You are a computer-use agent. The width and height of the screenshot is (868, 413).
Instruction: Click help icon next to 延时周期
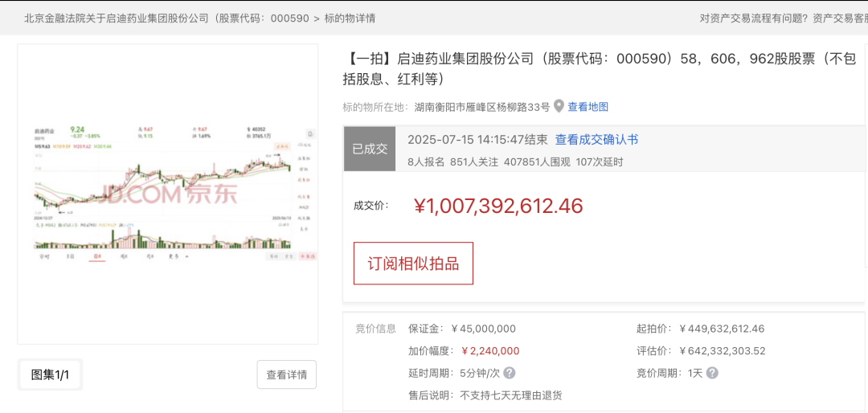(x=510, y=373)
